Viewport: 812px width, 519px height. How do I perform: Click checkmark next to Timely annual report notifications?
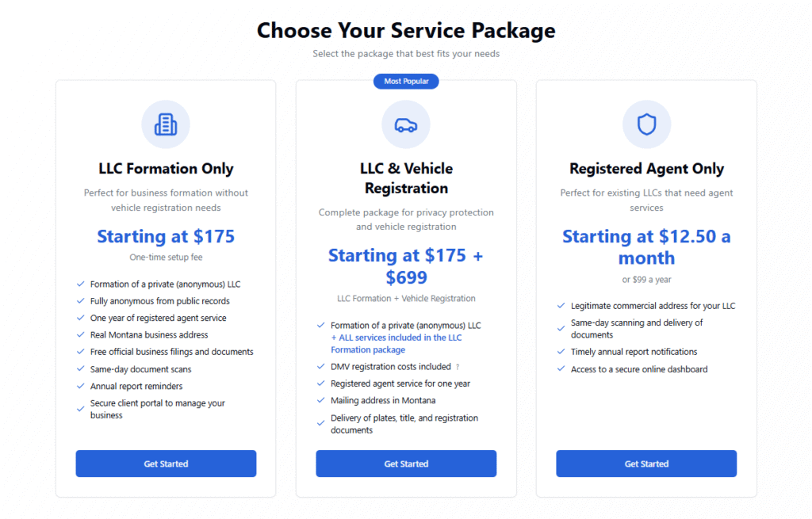pos(561,351)
